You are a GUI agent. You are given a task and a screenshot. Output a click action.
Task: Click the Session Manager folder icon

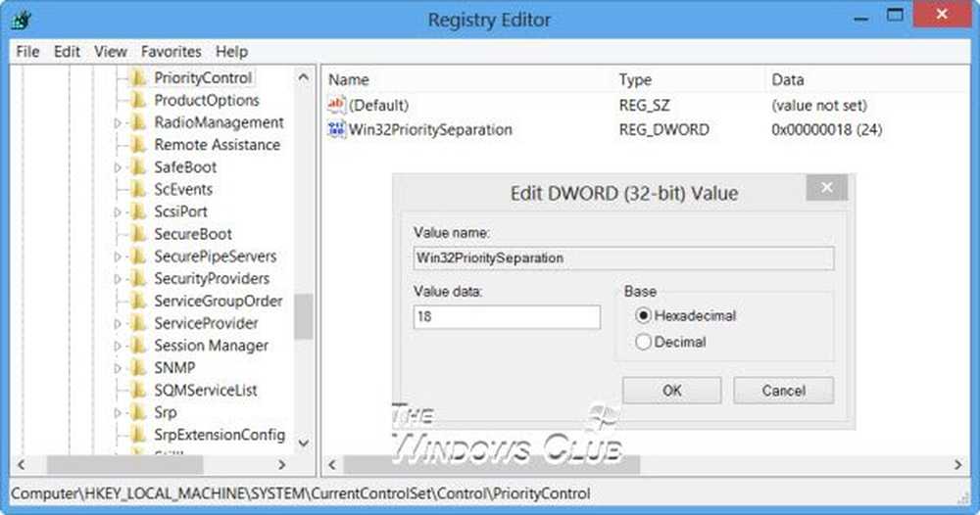point(137,346)
